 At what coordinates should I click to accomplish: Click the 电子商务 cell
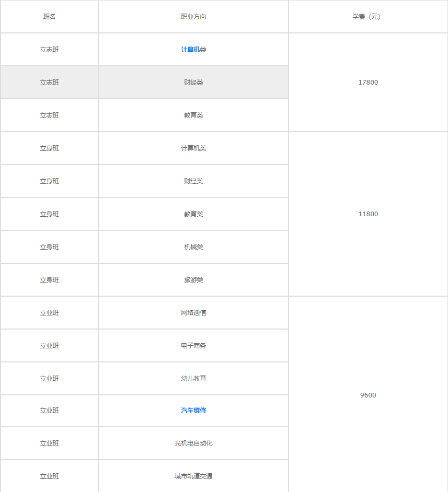click(193, 346)
